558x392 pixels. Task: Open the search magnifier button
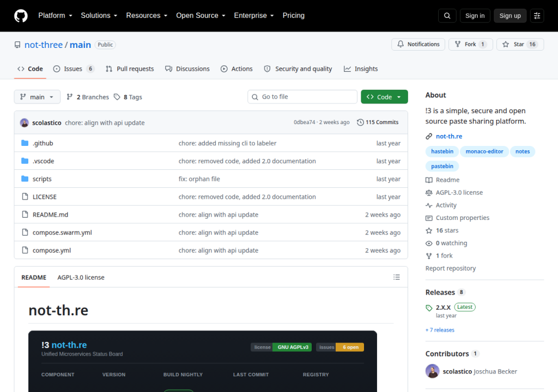[x=447, y=16]
